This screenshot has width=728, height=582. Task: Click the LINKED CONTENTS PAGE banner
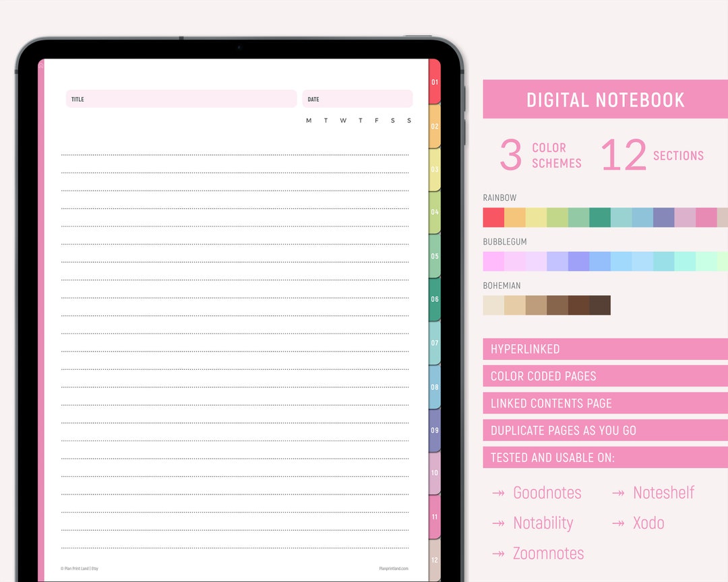coord(605,403)
